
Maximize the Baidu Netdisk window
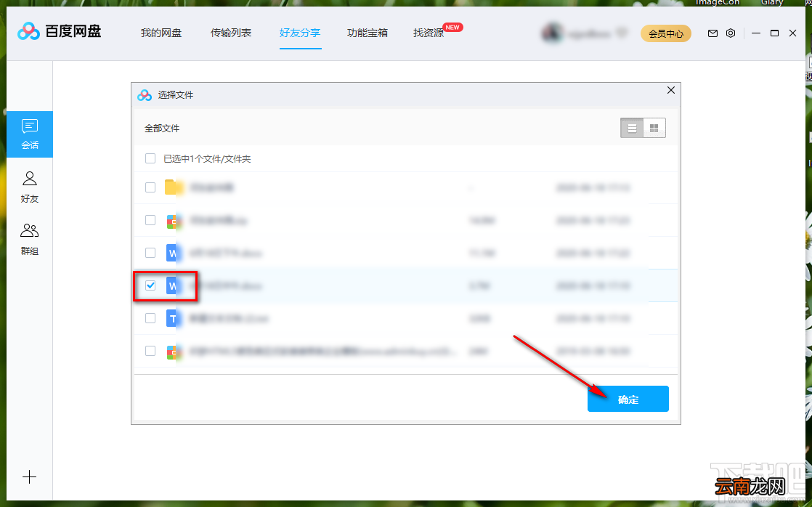775,33
